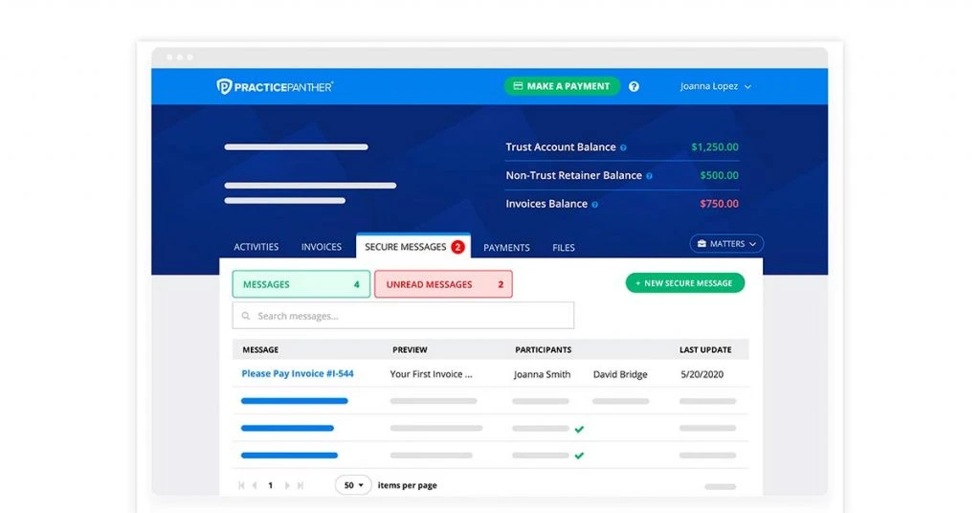This screenshot has width=980, height=513.
Task: Switch to the Files tab
Action: (x=564, y=248)
